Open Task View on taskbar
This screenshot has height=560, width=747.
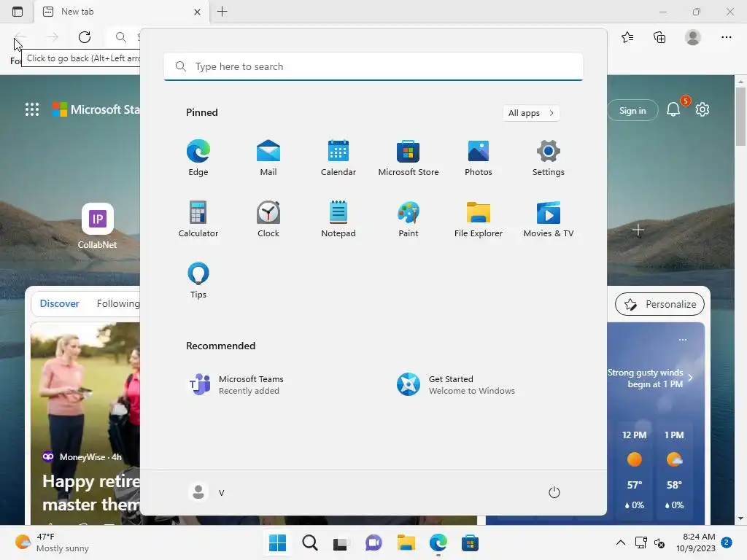pos(341,542)
